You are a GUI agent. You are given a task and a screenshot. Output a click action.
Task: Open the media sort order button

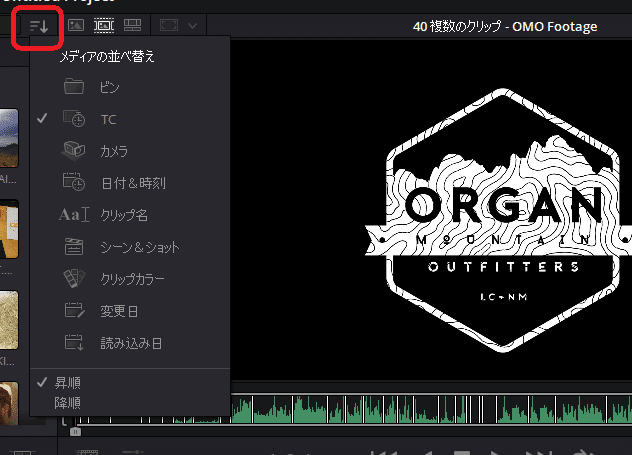[x=39, y=27]
